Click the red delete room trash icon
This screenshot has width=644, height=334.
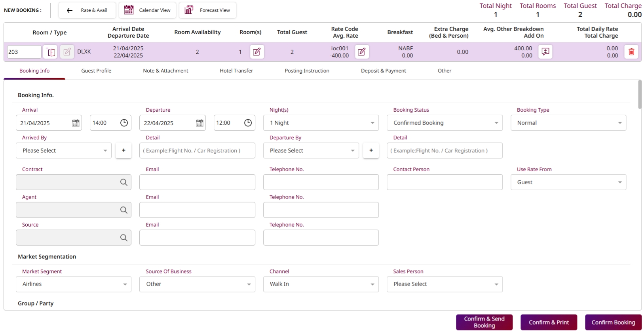[x=631, y=52]
